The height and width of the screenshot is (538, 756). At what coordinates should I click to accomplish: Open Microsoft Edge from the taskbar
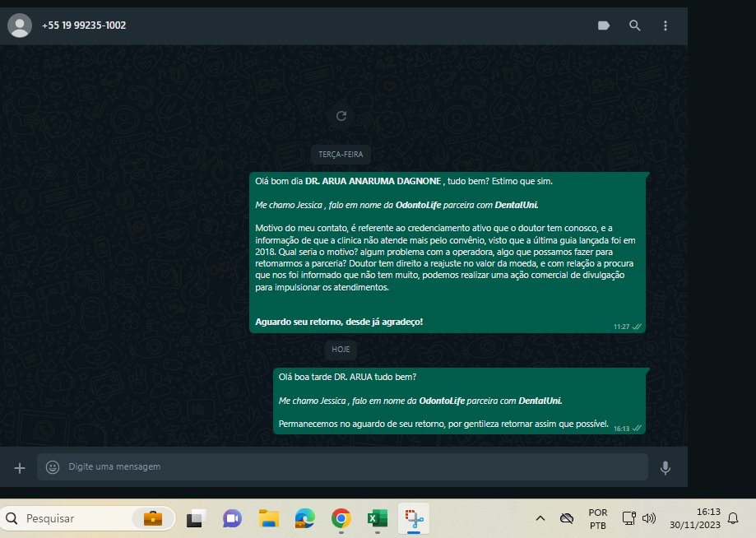(x=304, y=519)
